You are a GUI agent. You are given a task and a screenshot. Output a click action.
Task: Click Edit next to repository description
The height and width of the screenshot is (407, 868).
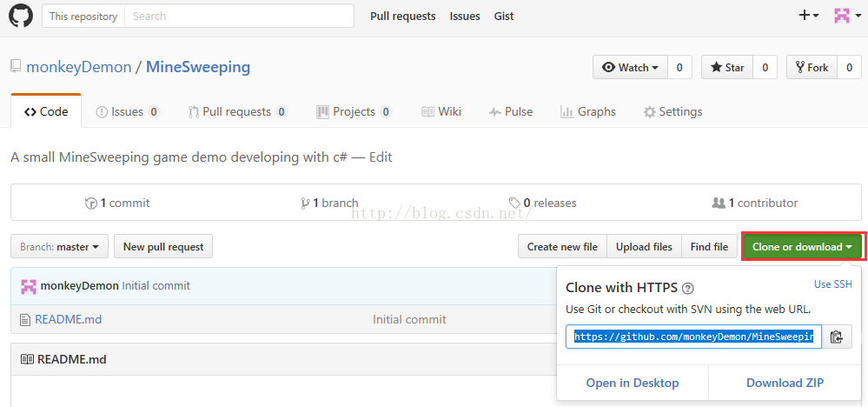tap(381, 157)
